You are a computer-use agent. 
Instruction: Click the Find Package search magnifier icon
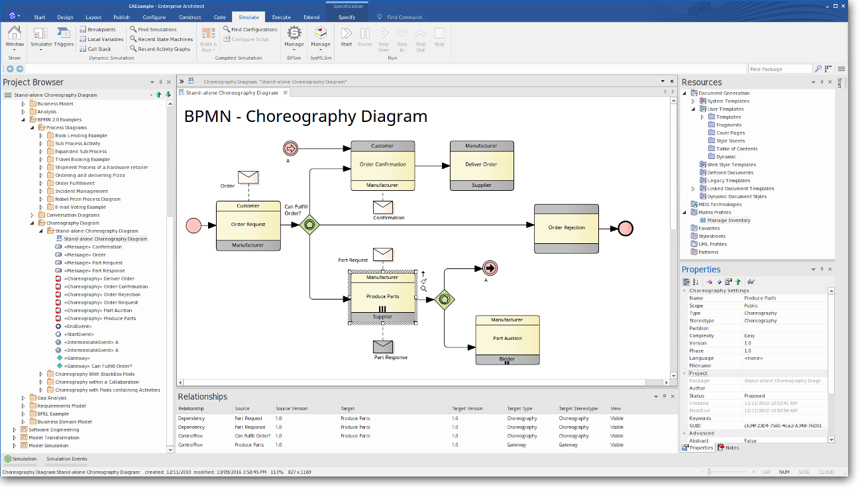click(819, 69)
